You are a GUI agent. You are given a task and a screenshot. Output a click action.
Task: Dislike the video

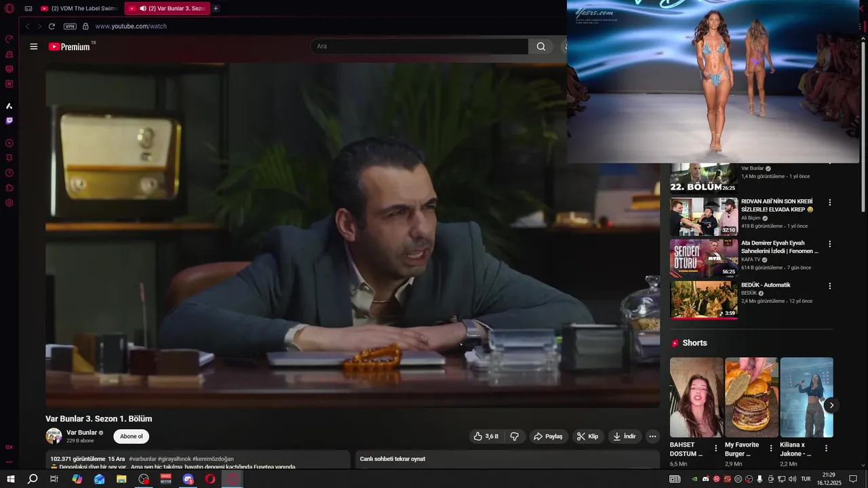pos(514,436)
